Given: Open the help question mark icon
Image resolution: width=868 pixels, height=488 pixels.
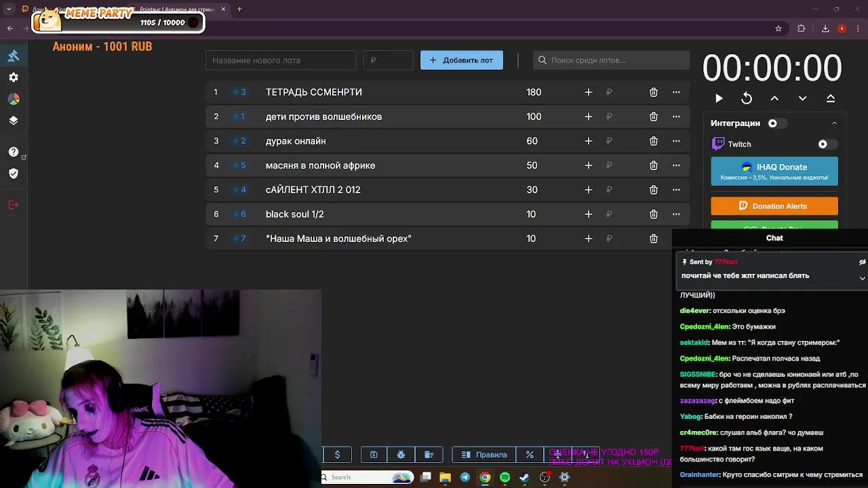Looking at the screenshot, I should (14, 152).
